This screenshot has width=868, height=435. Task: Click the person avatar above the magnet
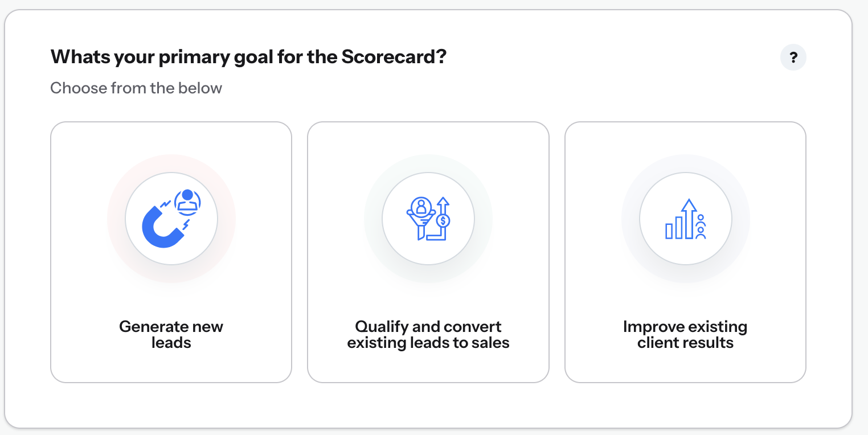tap(187, 202)
